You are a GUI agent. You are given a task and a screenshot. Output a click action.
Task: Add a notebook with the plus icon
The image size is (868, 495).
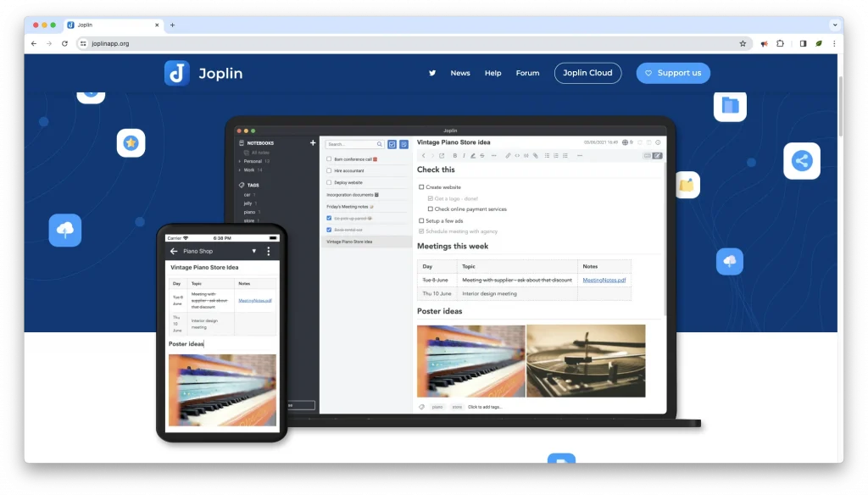(313, 143)
